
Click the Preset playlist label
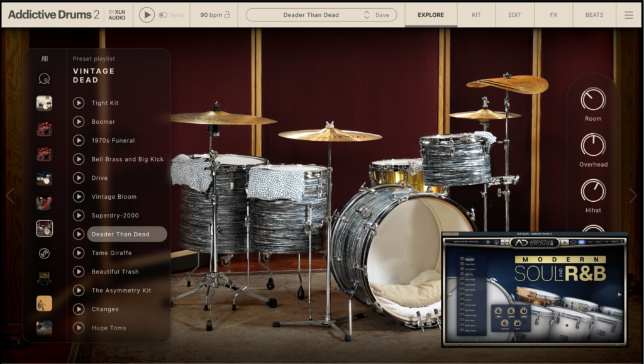point(94,58)
